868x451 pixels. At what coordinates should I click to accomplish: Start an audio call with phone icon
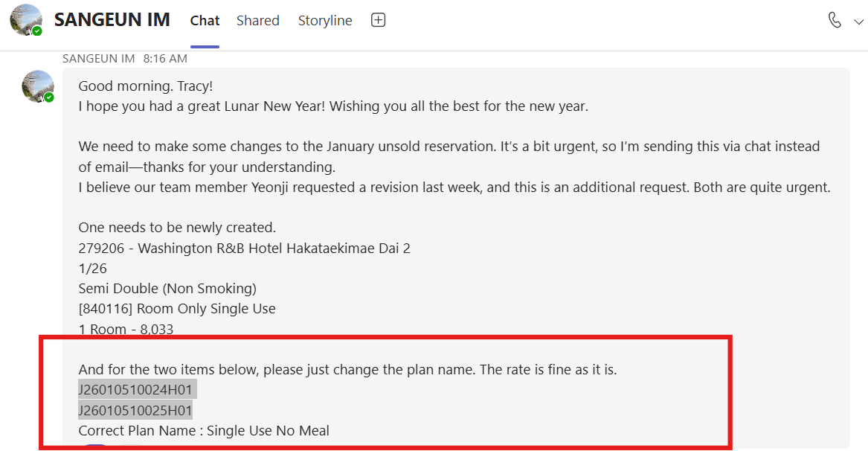pyautogui.click(x=835, y=20)
